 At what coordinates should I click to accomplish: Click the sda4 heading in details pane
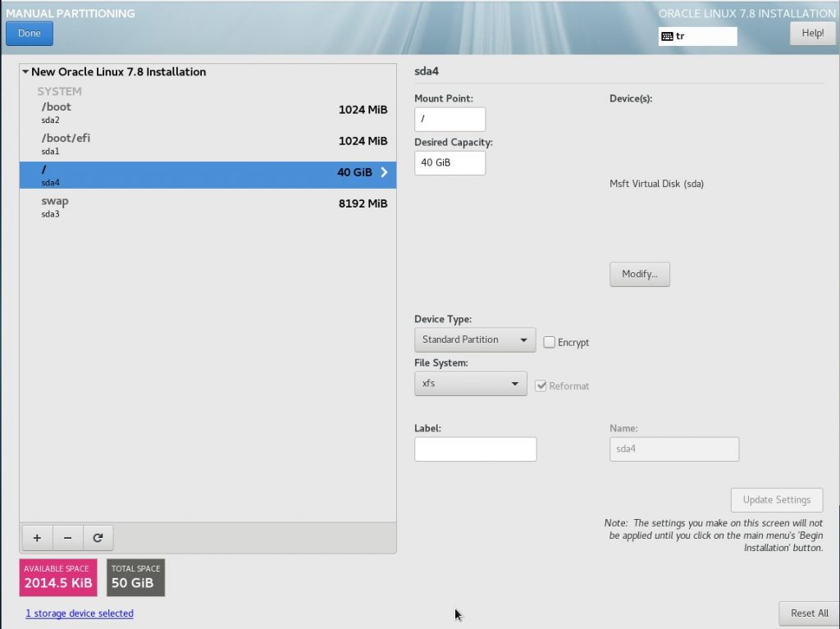click(427, 71)
